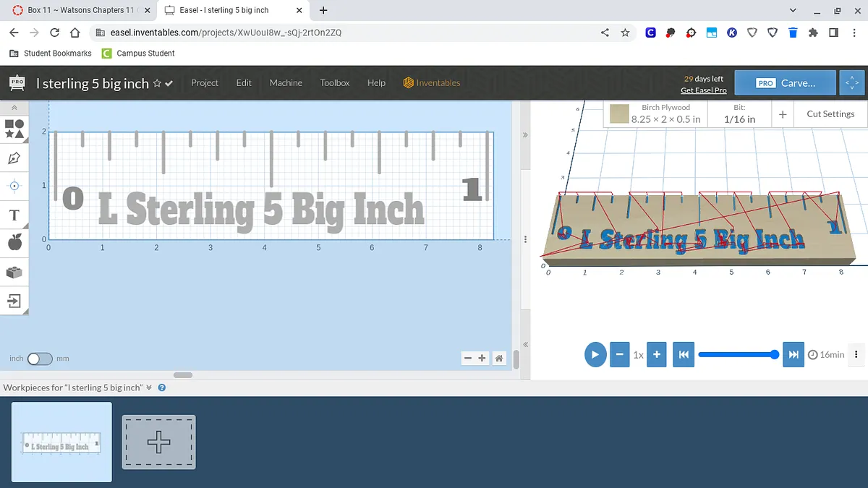
Task: Open the Apps brick icon
Action: (x=14, y=272)
